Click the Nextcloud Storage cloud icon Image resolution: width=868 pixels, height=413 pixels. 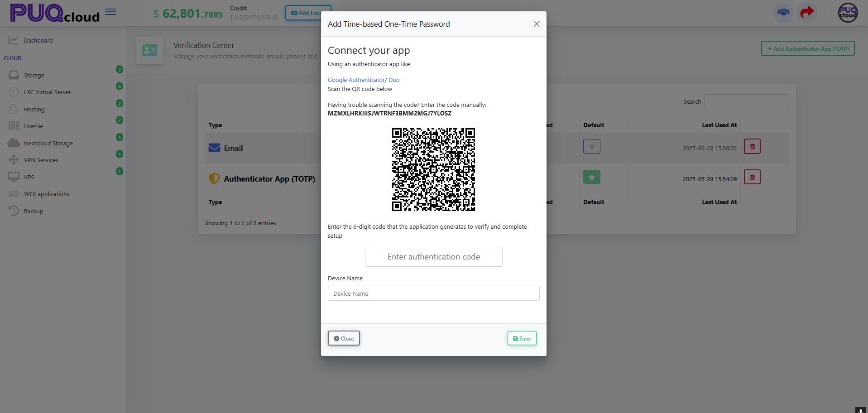tap(14, 143)
